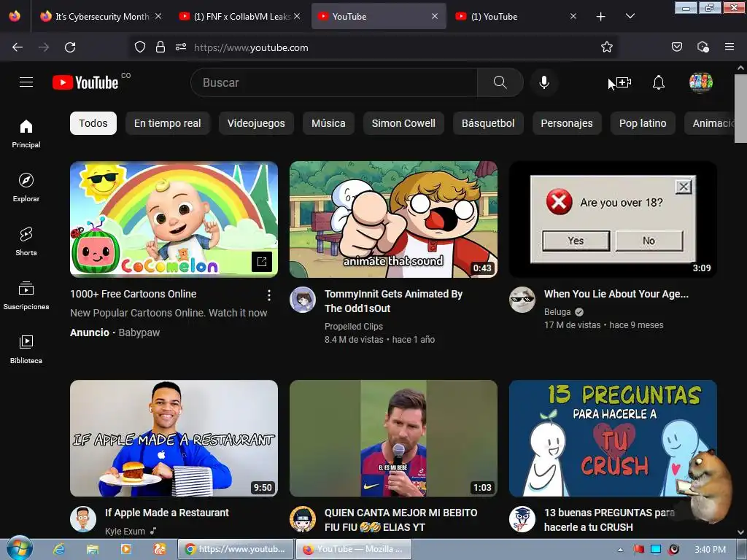Viewport: 747px width, 560px height.
Task: Open the Propelled Clips channel avatar
Action: (303, 300)
